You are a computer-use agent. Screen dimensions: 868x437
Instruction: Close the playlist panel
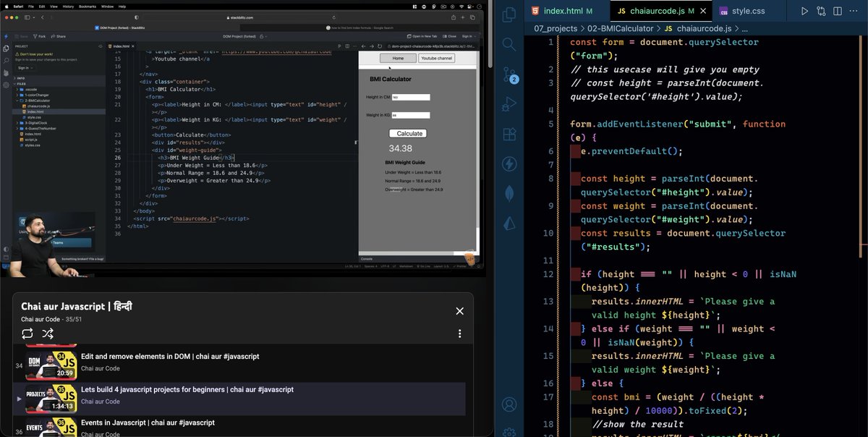[x=459, y=311]
